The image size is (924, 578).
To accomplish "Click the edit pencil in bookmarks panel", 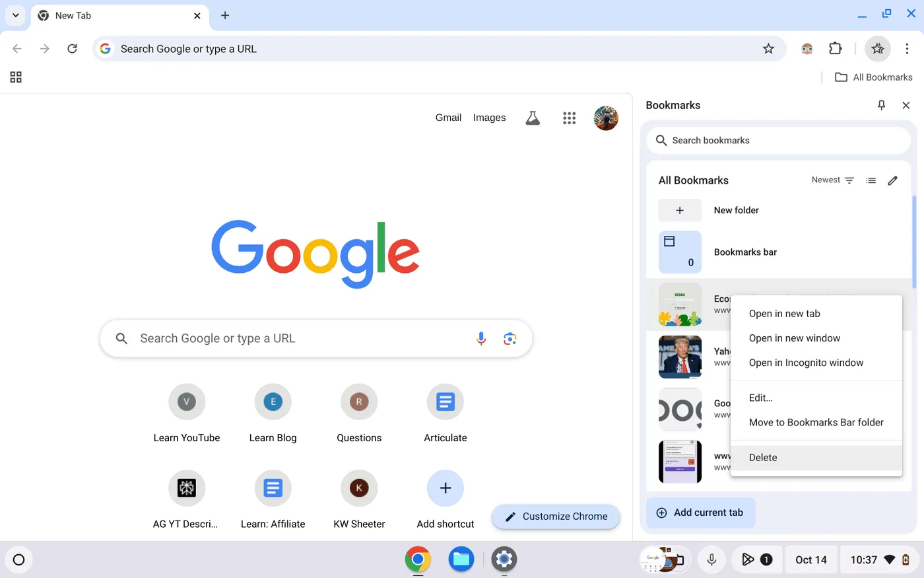I will click(892, 180).
